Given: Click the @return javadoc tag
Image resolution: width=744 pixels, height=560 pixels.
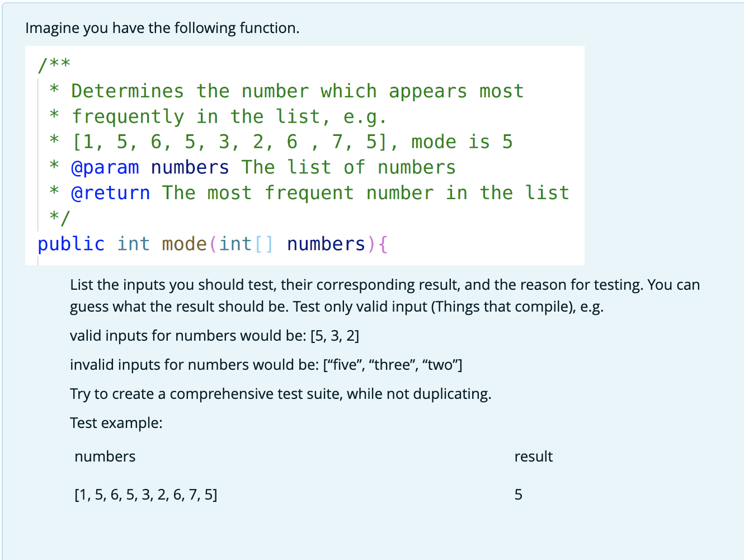Looking at the screenshot, I should (x=111, y=192).
